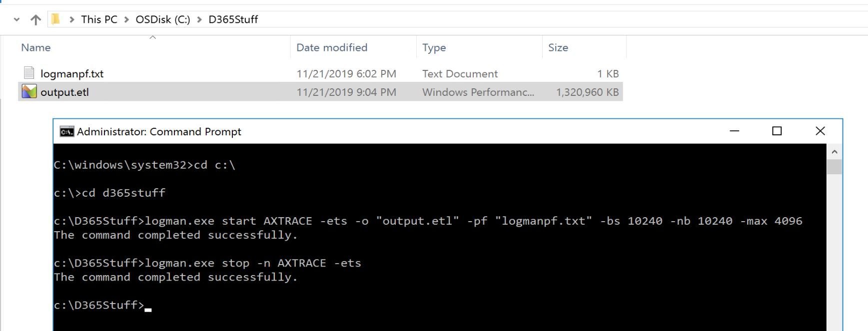Navigate to OSDisk (C:) breadcrumb
This screenshot has width=868, height=331.
[163, 19]
